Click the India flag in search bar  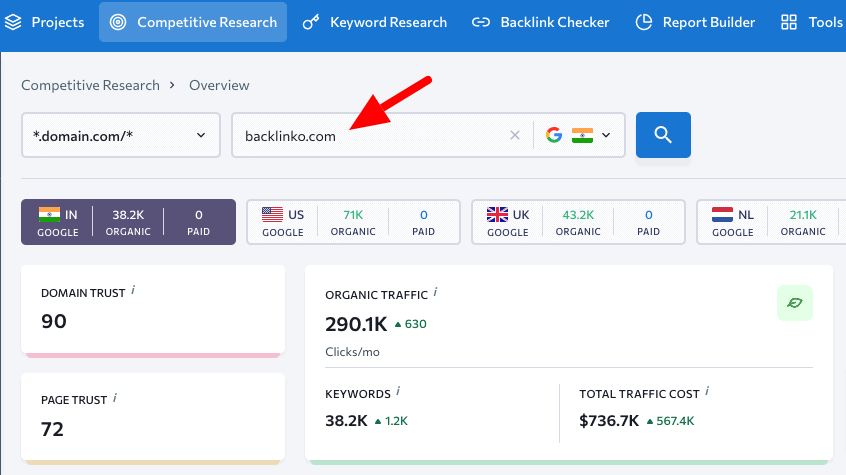point(583,135)
